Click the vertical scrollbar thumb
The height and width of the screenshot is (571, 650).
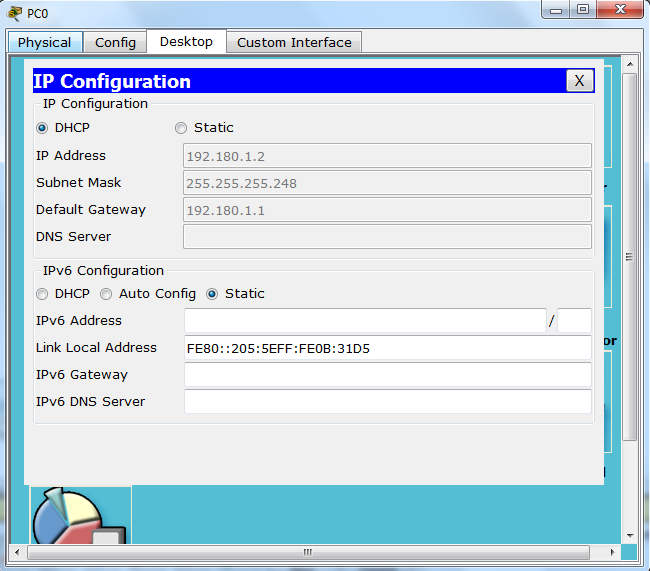point(630,257)
